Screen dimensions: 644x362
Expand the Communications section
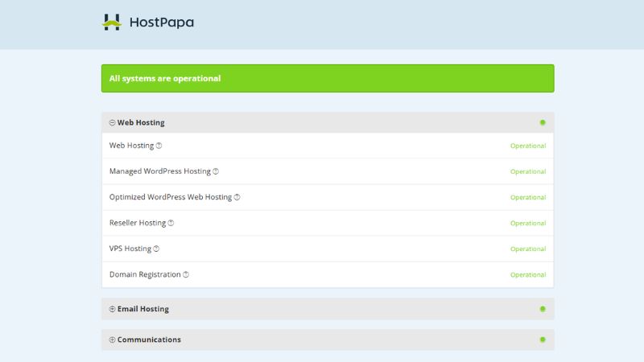pos(113,339)
